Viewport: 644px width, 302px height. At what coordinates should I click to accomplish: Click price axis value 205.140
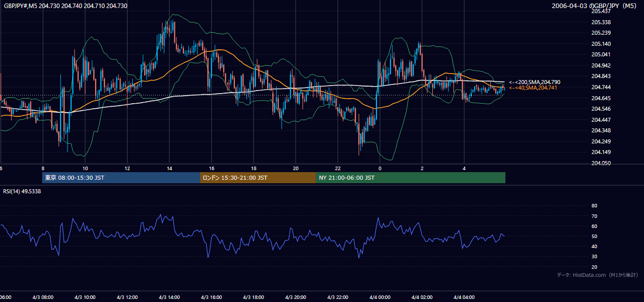click(600, 44)
